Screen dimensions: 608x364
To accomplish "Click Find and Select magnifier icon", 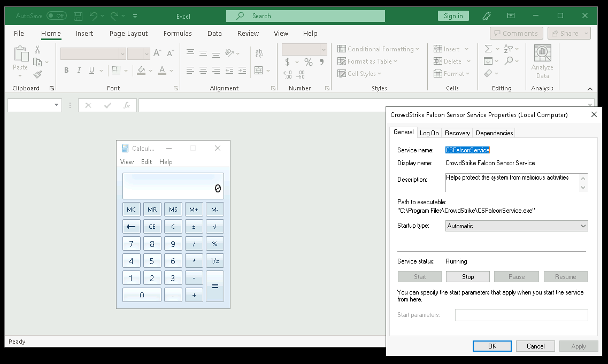I will click(x=509, y=61).
